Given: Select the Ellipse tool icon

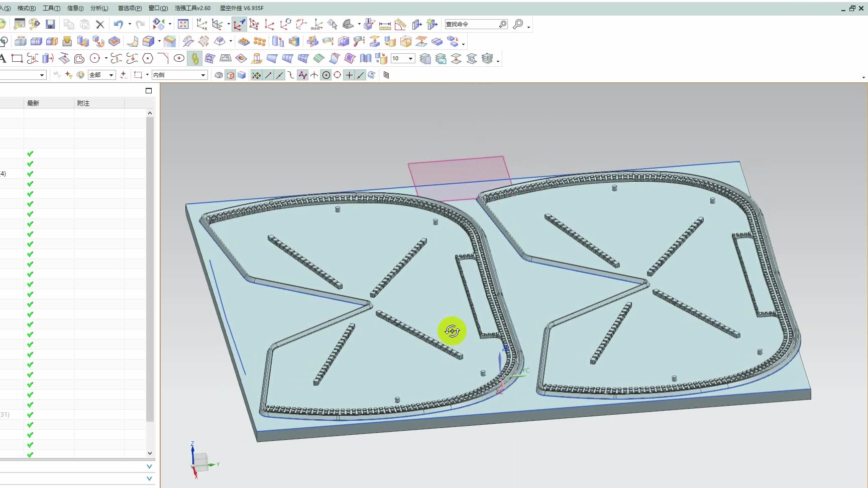Looking at the screenshot, I should pyautogui.click(x=179, y=59).
